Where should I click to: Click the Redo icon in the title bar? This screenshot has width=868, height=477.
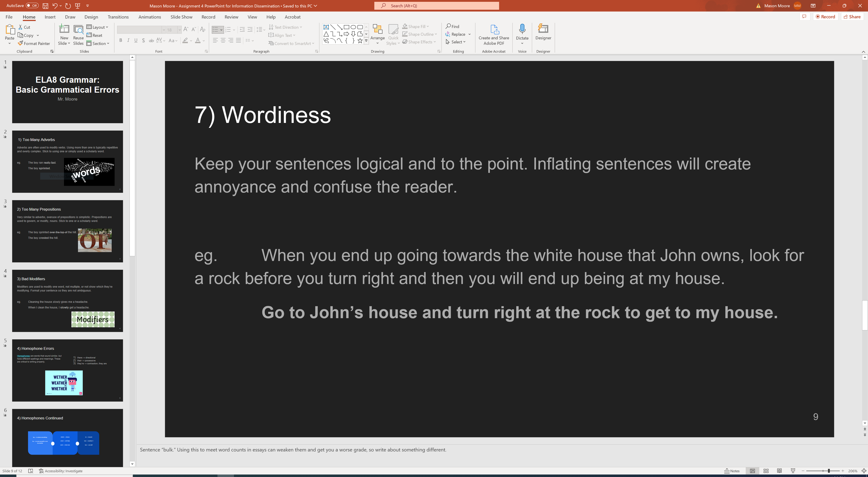pos(68,6)
